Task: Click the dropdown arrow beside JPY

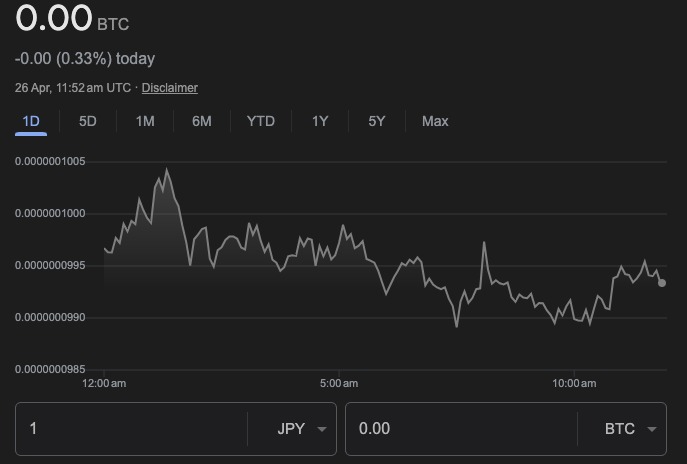Action: 321,429
